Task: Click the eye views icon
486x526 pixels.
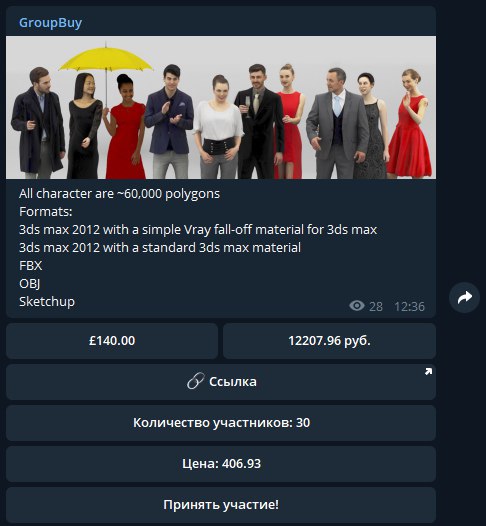Action: pos(357,306)
